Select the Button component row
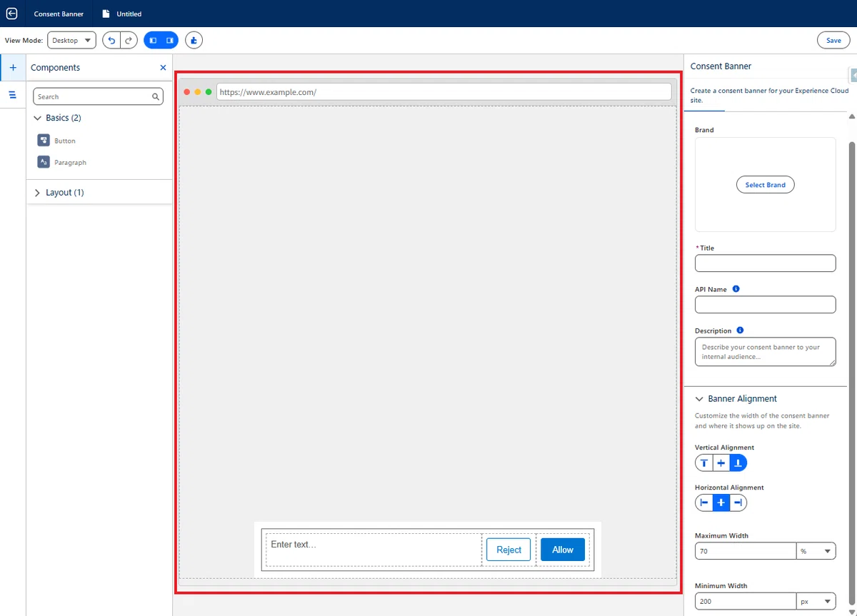This screenshot has height=616, width=857. [x=99, y=141]
